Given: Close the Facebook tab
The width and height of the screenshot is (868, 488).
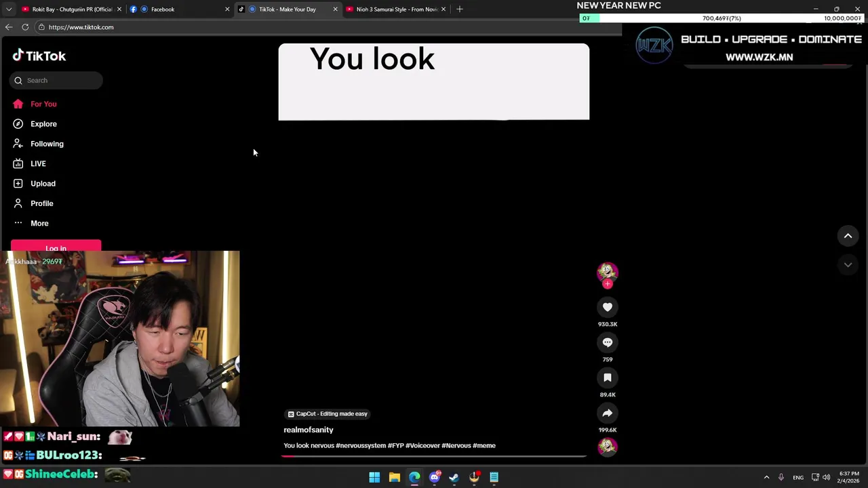Looking at the screenshot, I should tap(227, 9).
